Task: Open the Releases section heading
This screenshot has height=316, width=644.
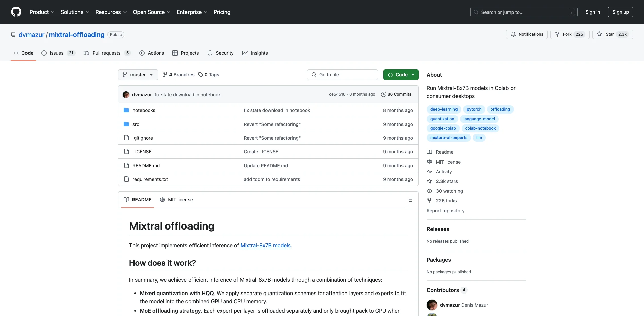Action: tap(438, 229)
